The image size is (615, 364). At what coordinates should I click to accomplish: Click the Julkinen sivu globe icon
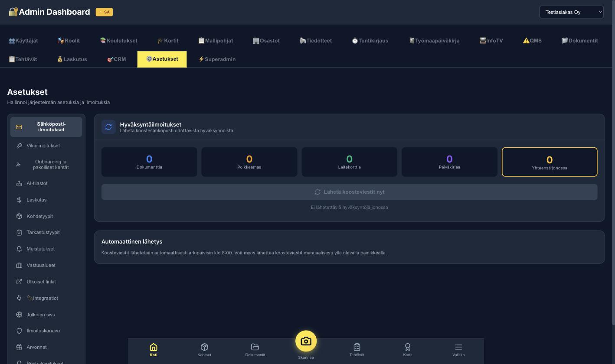pos(19,315)
